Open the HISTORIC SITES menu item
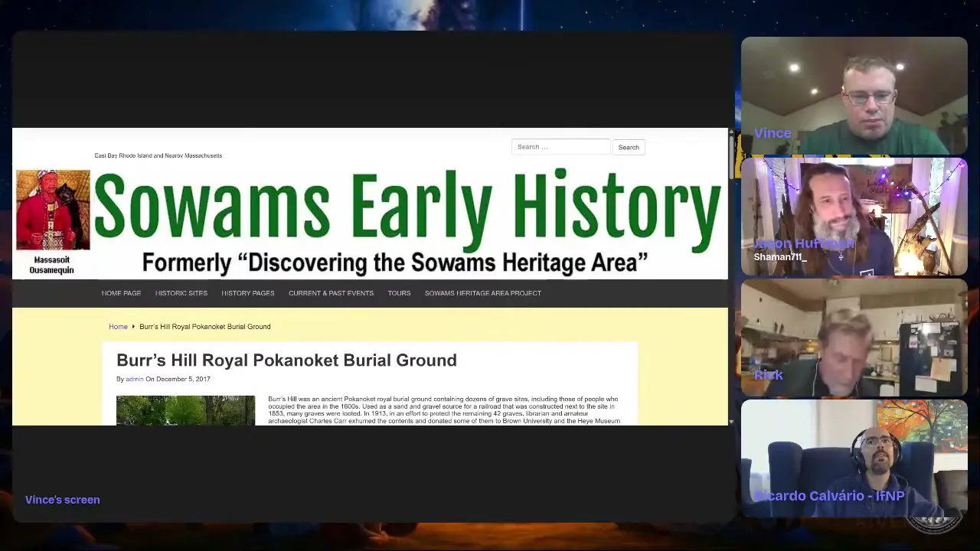 coord(181,293)
